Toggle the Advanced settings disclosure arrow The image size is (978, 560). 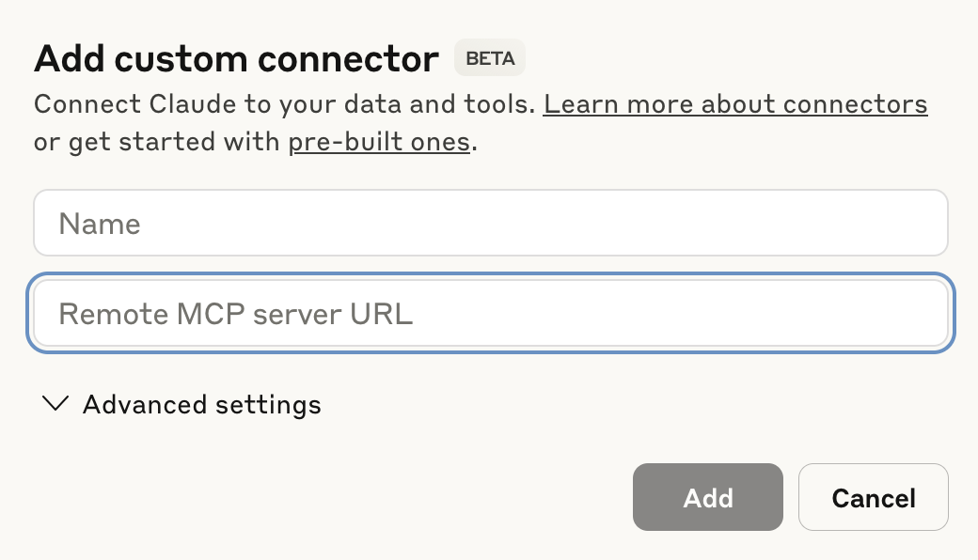(55, 404)
